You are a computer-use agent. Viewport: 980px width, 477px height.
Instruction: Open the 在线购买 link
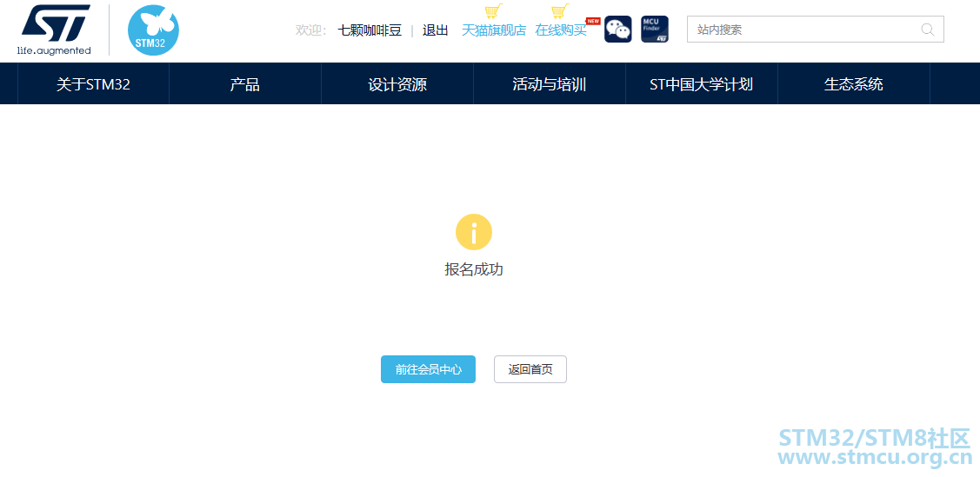(x=561, y=30)
